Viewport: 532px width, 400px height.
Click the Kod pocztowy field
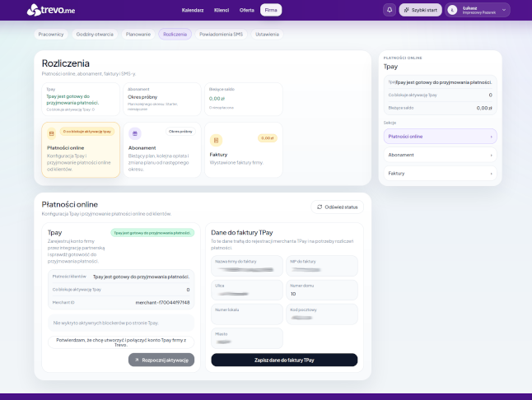coord(322,314)
